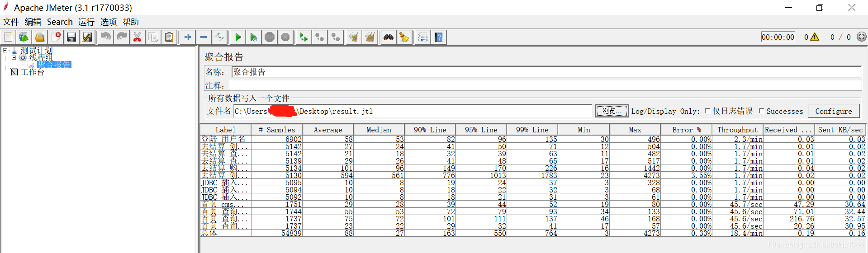The image size is (868, 253).
Task: Open the 编辑 menu
Action: coord(33,22)
